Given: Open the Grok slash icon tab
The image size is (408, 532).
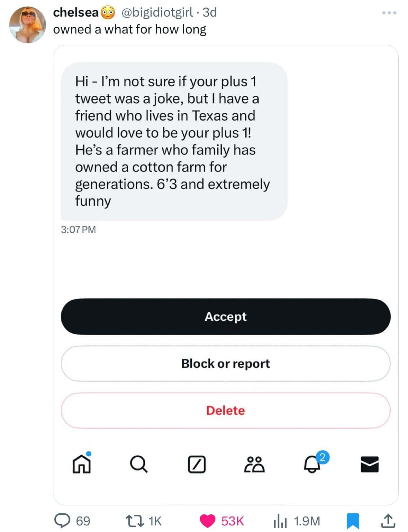Looking at the screenshot, I should (x=197, y=464).
